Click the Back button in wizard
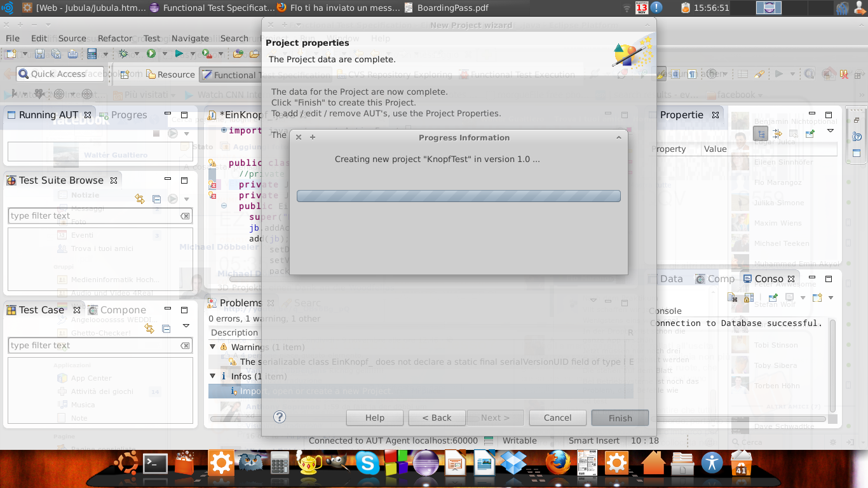This screenshot has height=488, width=868. (x=437, y=417)
